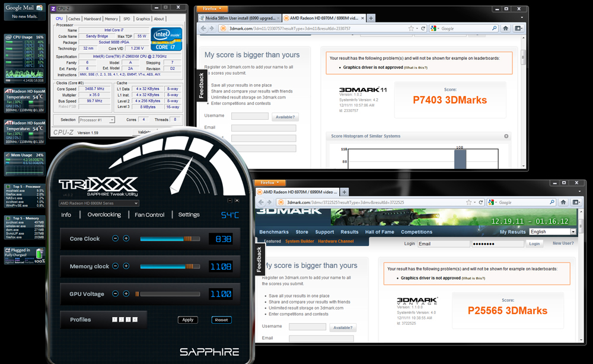
Task: Click the Reset button in TRIXX
Action: coord(221,320)
